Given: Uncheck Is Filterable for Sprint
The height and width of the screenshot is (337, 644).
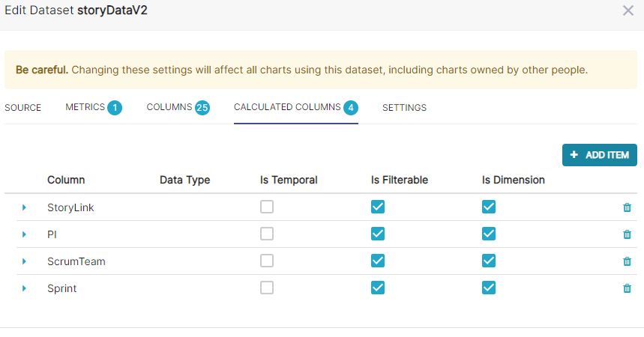Looking at the screenshot, I should tap(378, 288).
